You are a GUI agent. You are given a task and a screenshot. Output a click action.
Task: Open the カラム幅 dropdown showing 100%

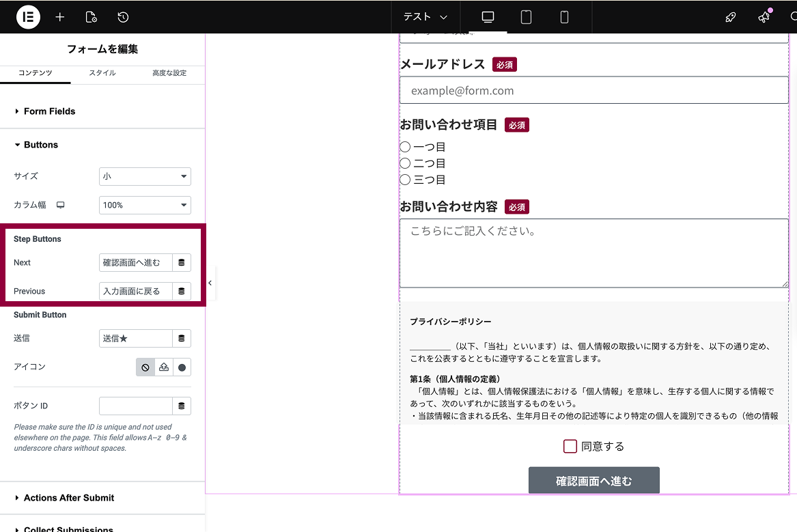click(x=145, y=205)
